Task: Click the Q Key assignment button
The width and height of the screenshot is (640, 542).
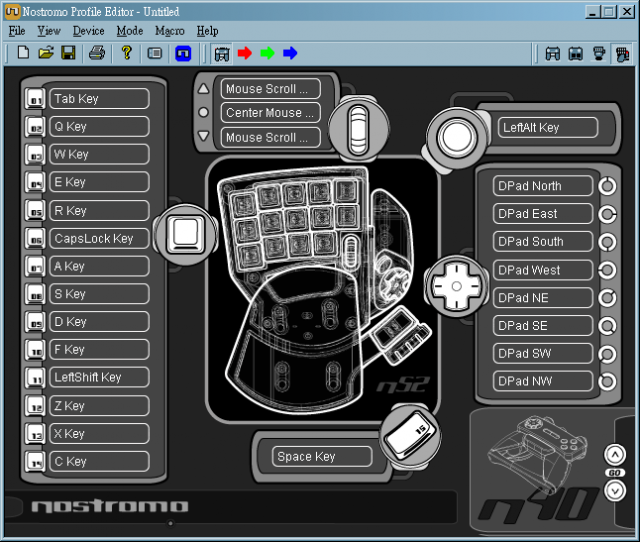Action: [99, 127]
